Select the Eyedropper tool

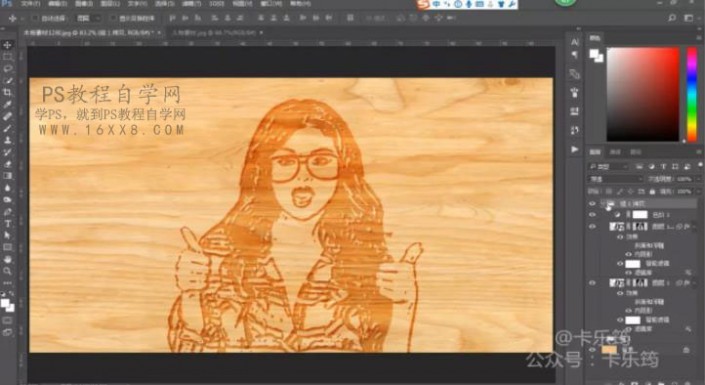coord(7,104)
